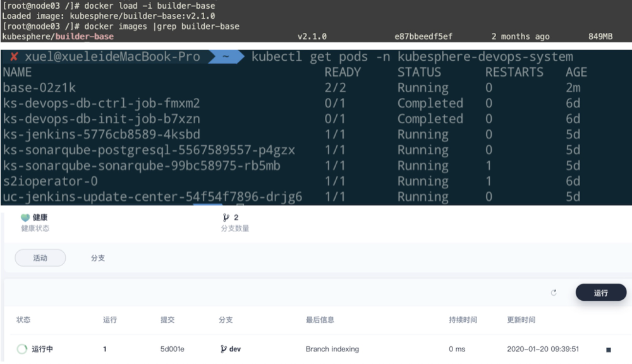This screenshot has width=632, height=364.
Task: Click the image ID e87bbeedf5ef
Action: (x=423, y=37)
